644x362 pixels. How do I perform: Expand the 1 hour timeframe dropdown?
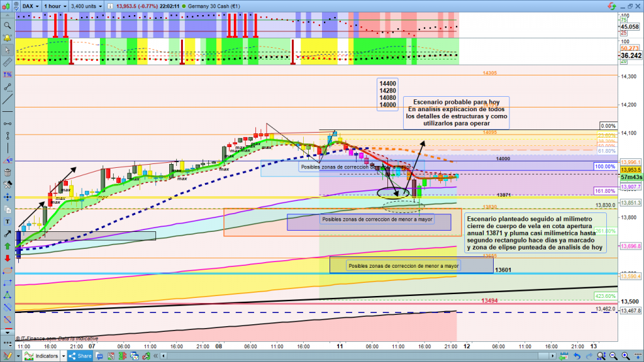coord(55,6)
